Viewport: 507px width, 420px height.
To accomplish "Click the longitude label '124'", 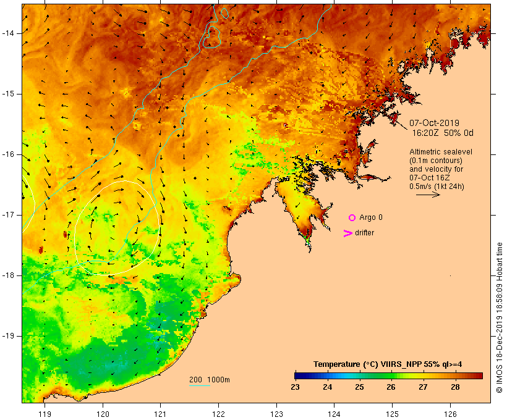I will pyautogui.click(x=334, y=414).
